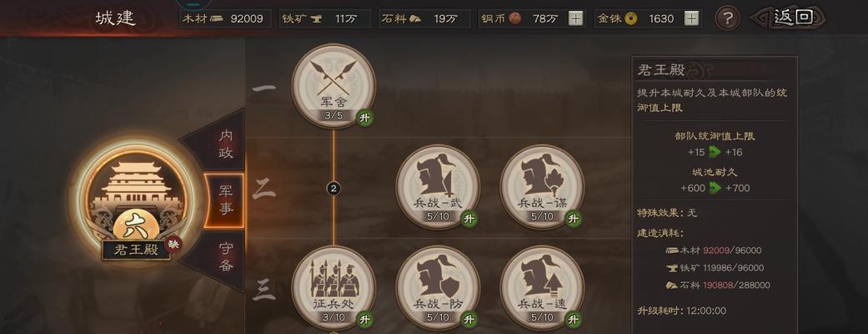Click the question mark help icon
868x334 pixels.
(728, 19)
